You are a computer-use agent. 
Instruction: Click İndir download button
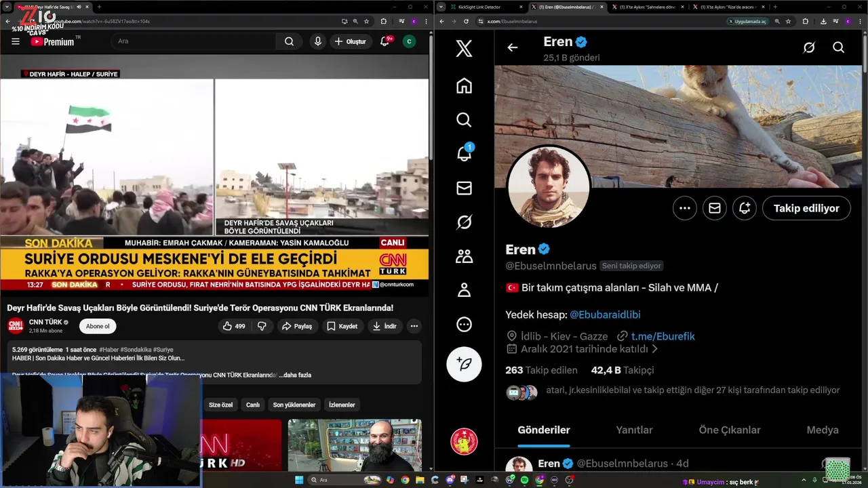point(384,326)
